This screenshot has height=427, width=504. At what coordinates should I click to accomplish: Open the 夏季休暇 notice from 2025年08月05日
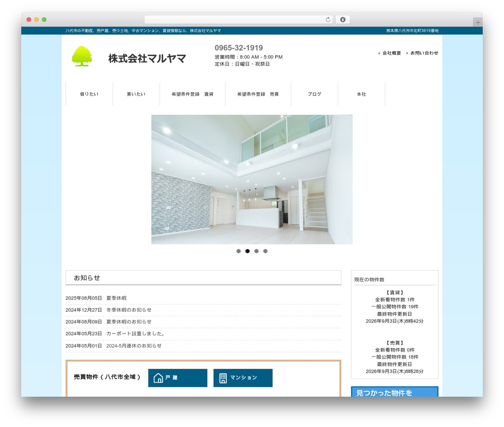pos(117,298)
